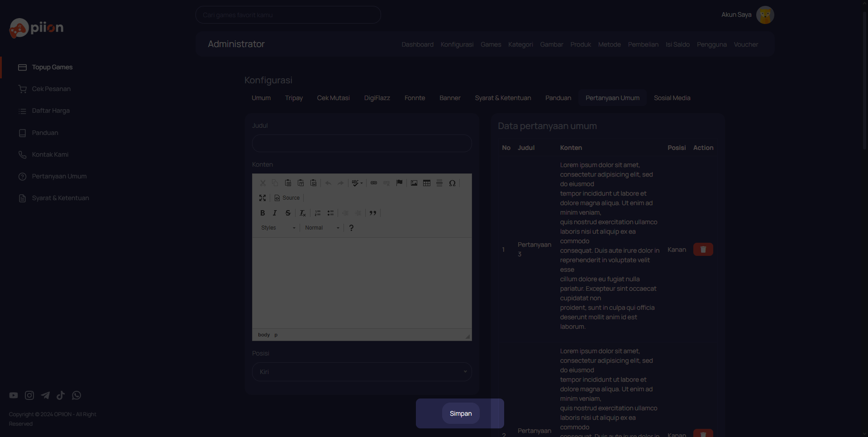Open Kontak Kami in sidebar
The image size is (868, 437).
50,154
